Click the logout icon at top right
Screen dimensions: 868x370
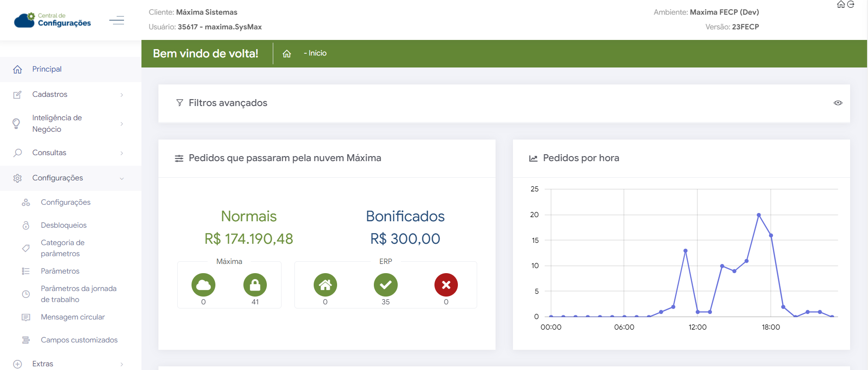[x=851, y=5]
